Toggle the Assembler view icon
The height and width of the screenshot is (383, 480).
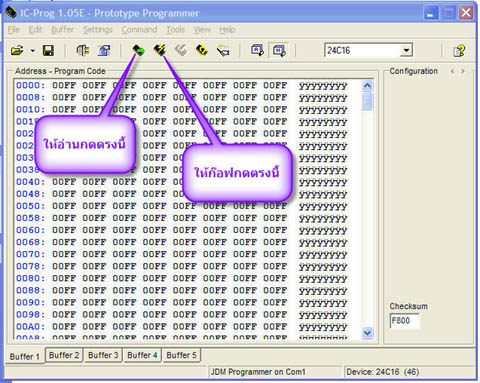point(257,50)
